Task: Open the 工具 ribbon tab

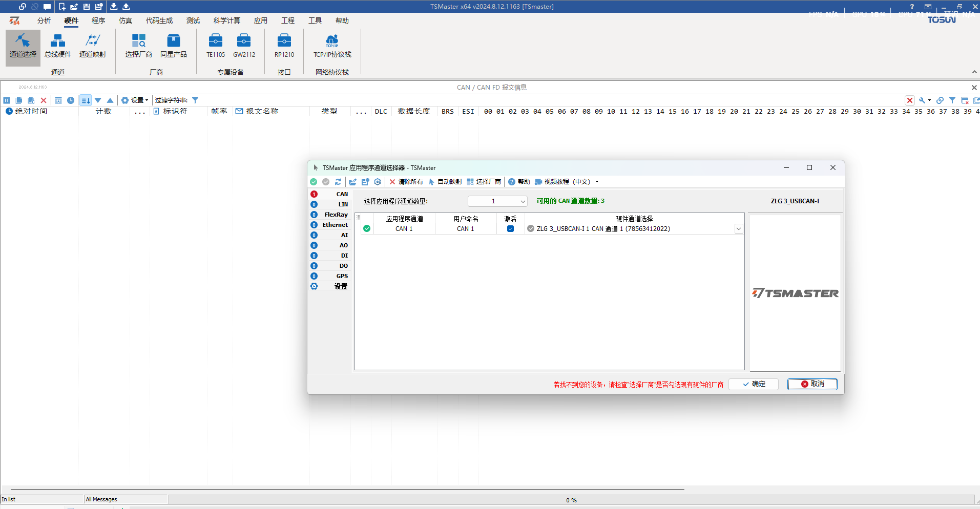Action: click(315, 20)
